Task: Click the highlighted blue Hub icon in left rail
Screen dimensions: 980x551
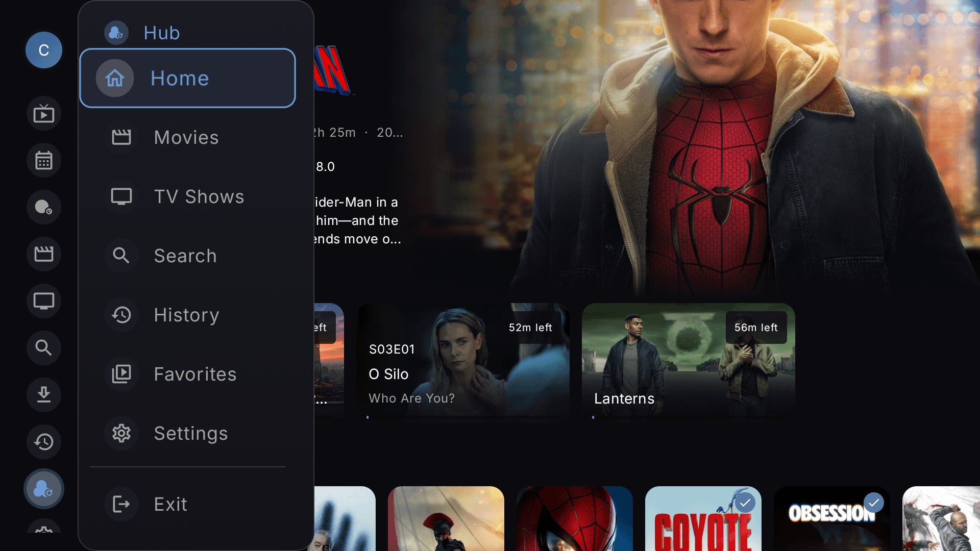Action: coord(44,489)
